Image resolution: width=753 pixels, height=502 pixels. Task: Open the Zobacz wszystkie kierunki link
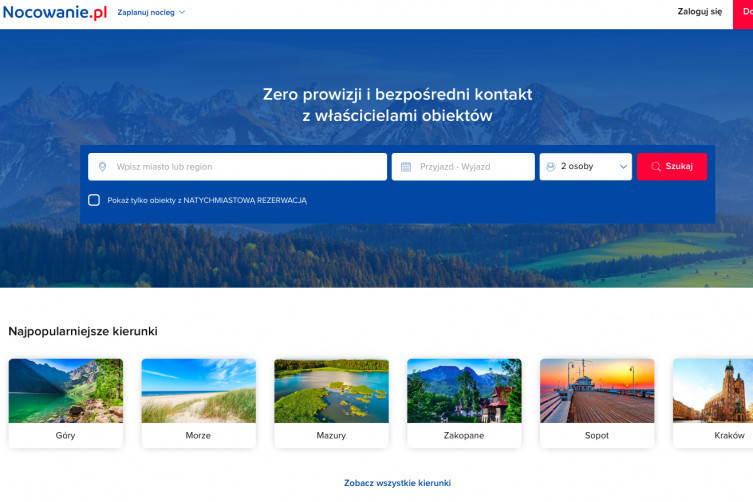coord(397,483)
